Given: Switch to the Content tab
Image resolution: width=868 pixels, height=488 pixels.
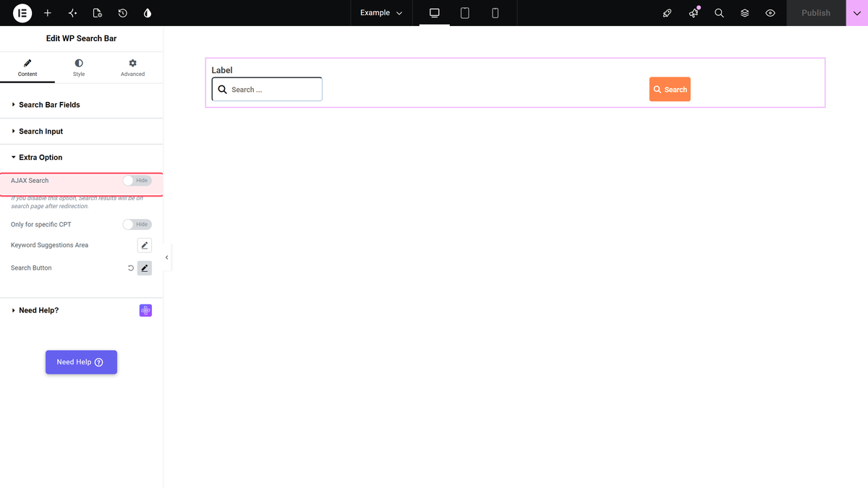Looking at the screenshot, I should [x=27, y=68].
